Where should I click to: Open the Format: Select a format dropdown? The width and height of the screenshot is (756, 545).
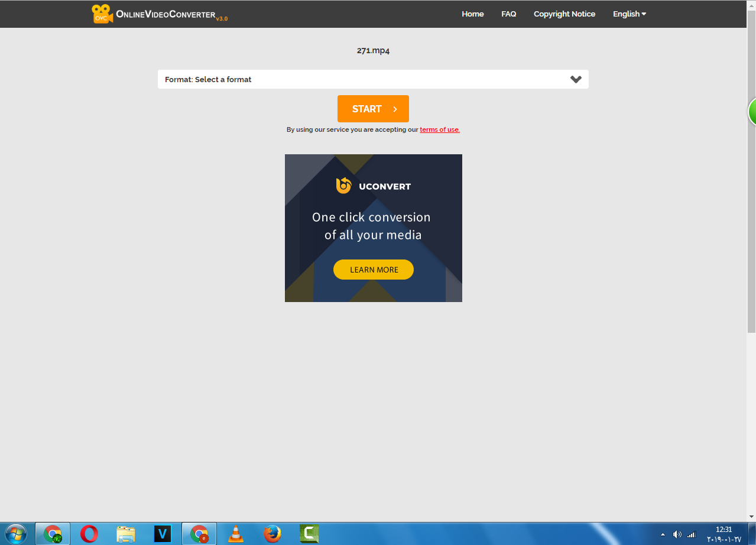[x=373, y=79]
